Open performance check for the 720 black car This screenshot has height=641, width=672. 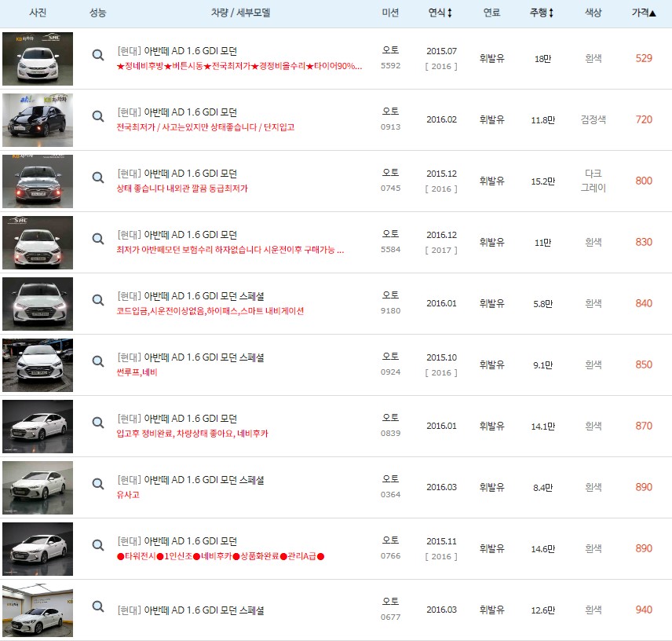click(x=98, y=116)
